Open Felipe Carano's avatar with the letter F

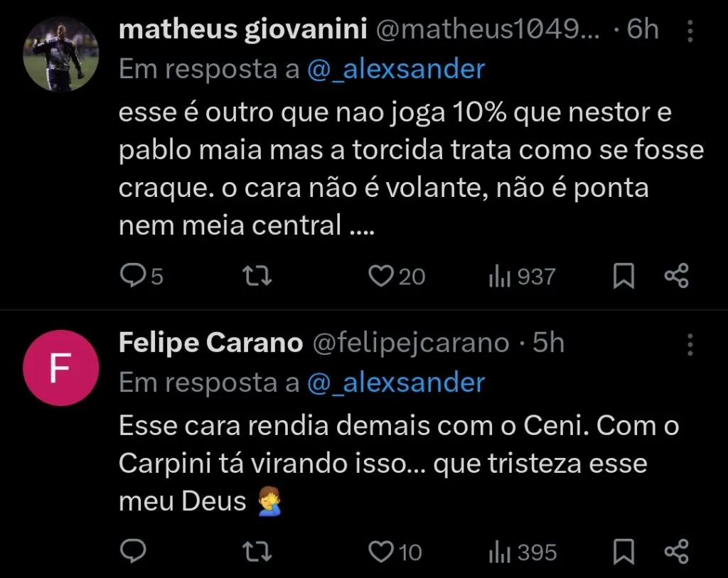click(60, 368)
